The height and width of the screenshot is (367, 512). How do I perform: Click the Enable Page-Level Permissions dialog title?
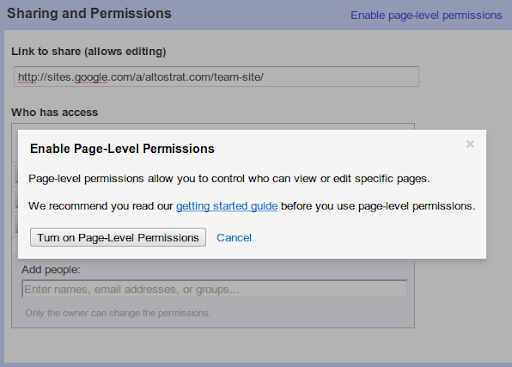(x=122, y=149)
